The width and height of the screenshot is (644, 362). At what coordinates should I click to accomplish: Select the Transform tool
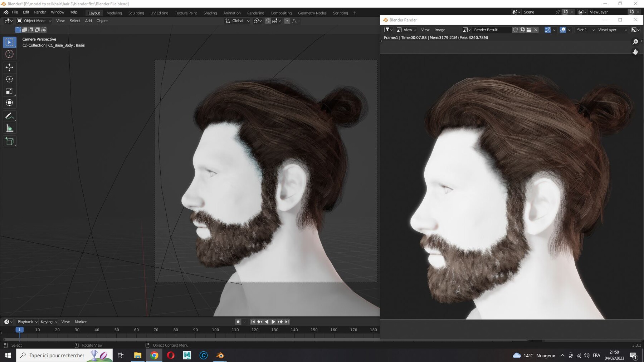tap(10, 103)
